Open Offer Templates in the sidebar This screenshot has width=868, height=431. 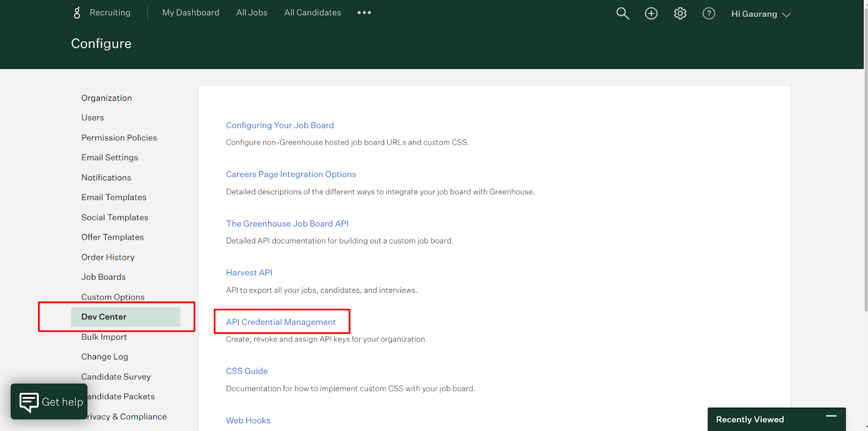(113, 237)
